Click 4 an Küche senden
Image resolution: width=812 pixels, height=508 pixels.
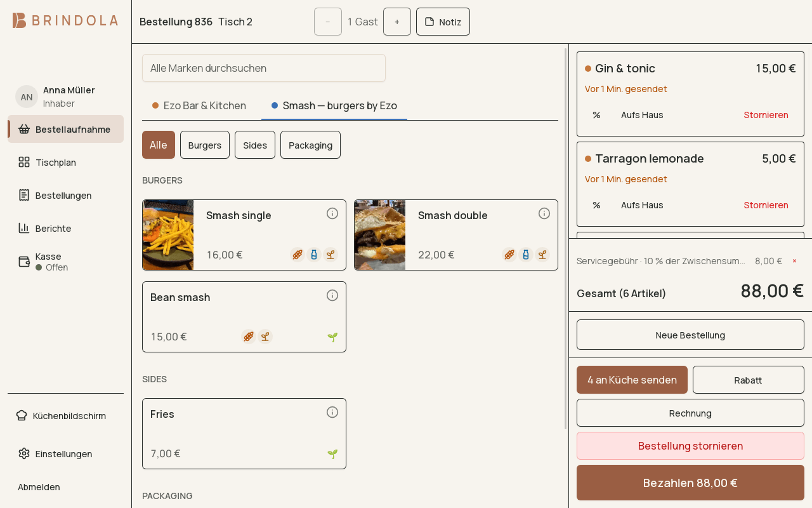click(x=632, y=380)
